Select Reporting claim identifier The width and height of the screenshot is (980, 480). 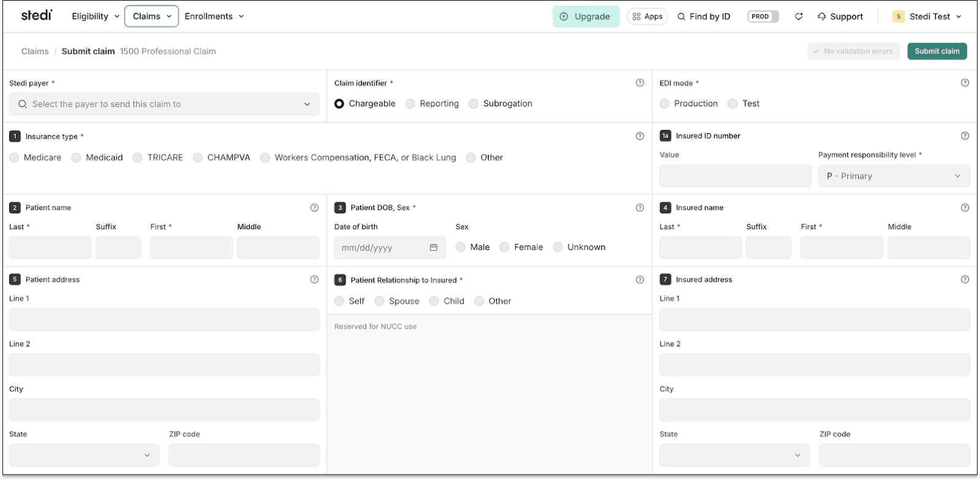[410, 104]
